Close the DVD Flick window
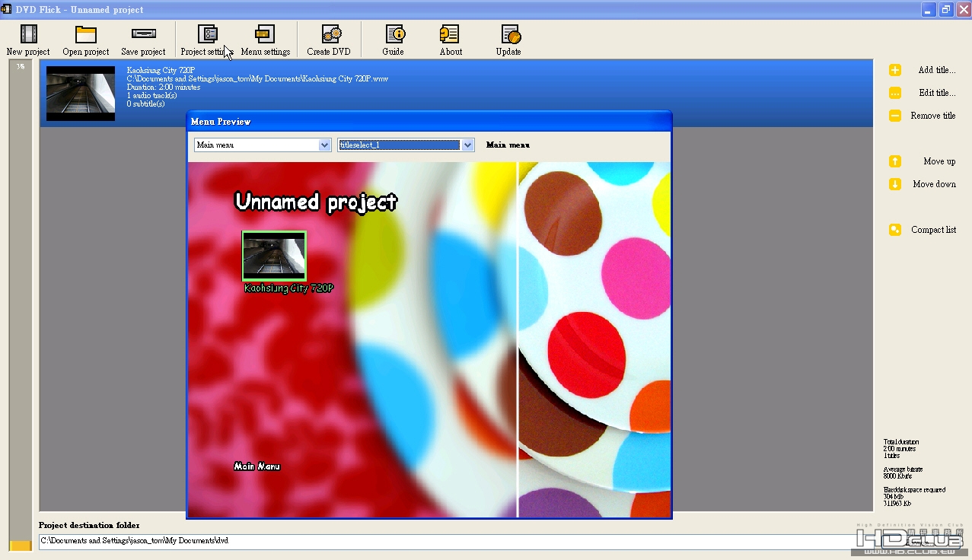 click(963, 9)
